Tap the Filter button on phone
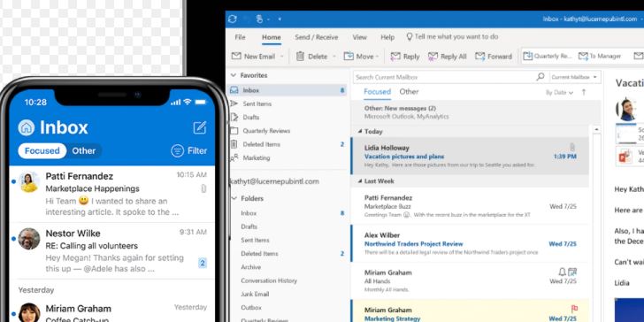This screenshot has height=322, width=644. [x=189, y=150]
